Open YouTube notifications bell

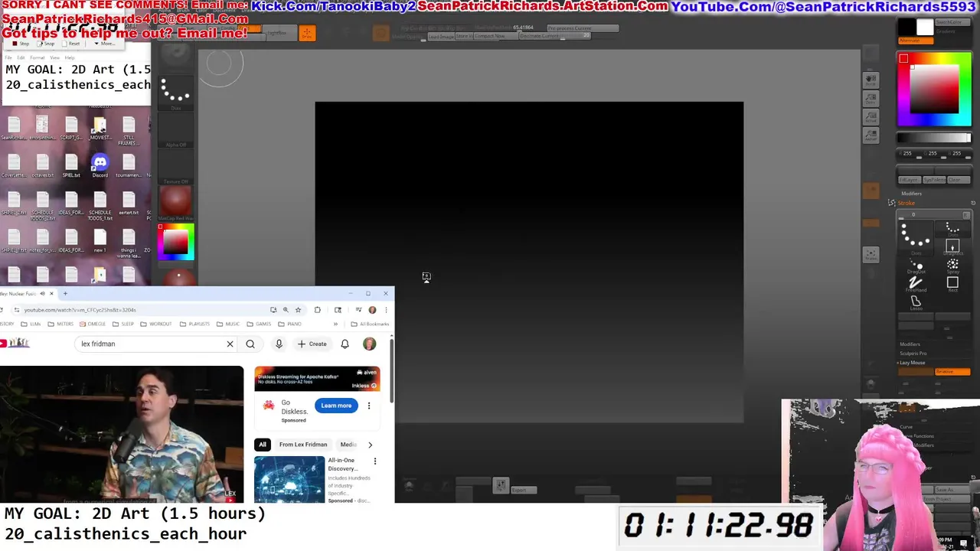345,344
